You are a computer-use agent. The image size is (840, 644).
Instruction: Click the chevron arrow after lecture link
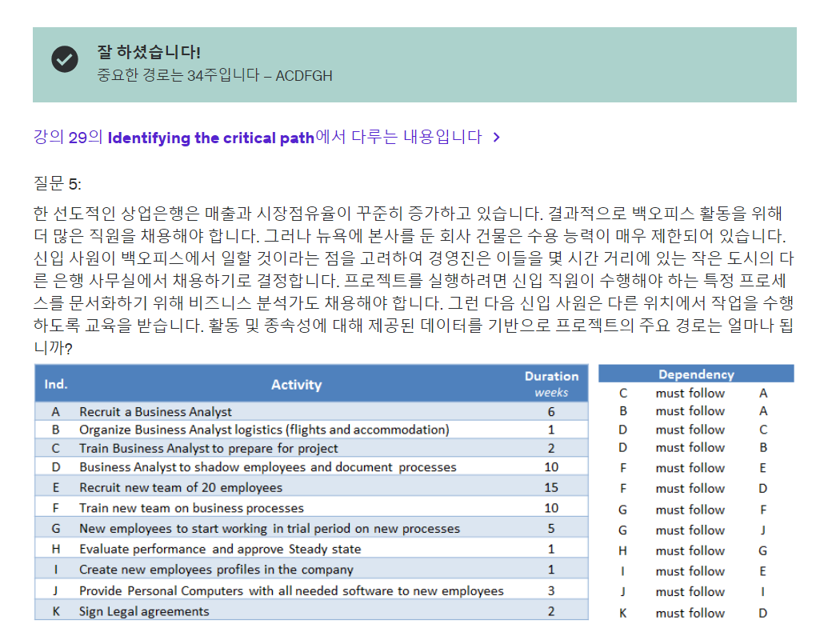tap(497, 137)
